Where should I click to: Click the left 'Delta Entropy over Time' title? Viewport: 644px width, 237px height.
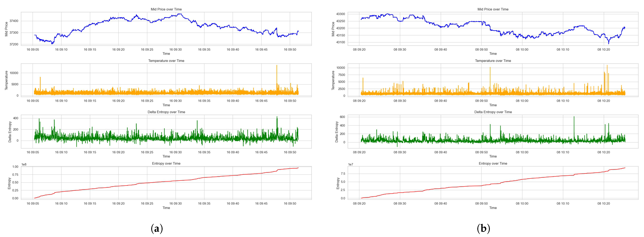pyautogui.click(x=166, y=112)
